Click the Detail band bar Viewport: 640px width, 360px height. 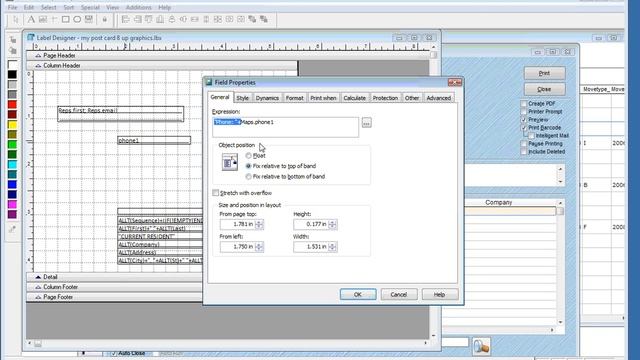(114, 277)
